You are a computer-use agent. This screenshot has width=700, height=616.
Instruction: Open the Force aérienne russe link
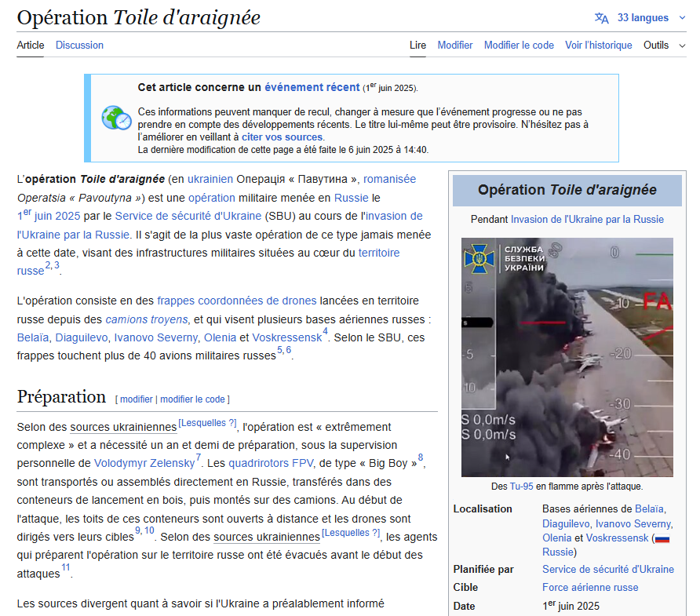tap(590, 588)
